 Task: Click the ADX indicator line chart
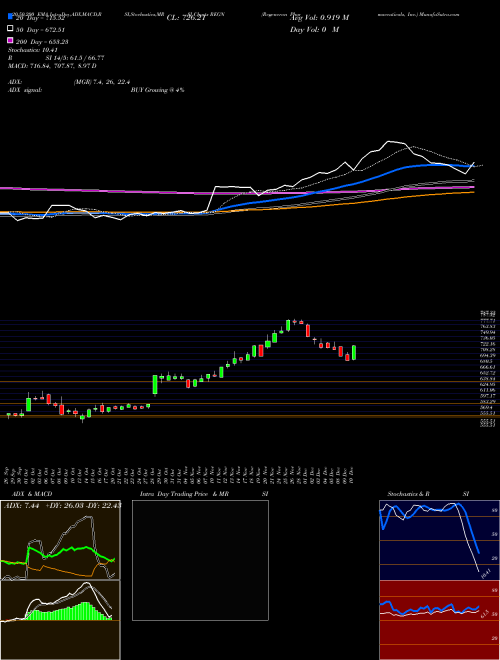(x=60, y=540)
